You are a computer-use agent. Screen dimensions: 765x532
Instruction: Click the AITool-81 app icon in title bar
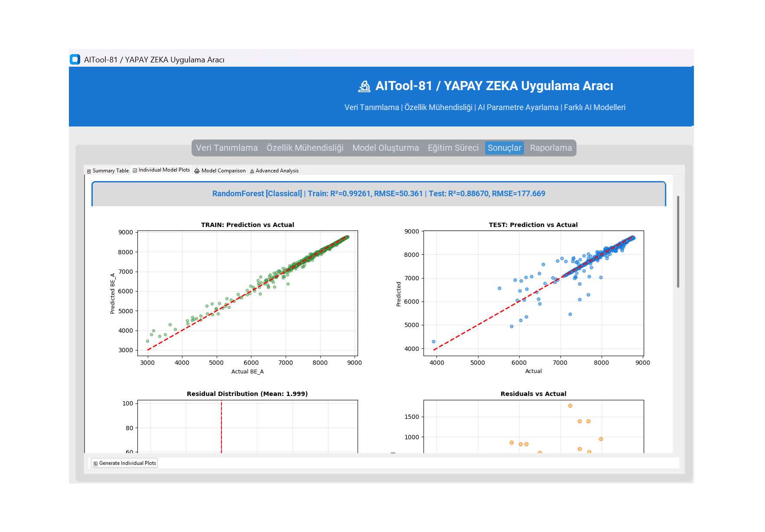[x=75, y=59]
